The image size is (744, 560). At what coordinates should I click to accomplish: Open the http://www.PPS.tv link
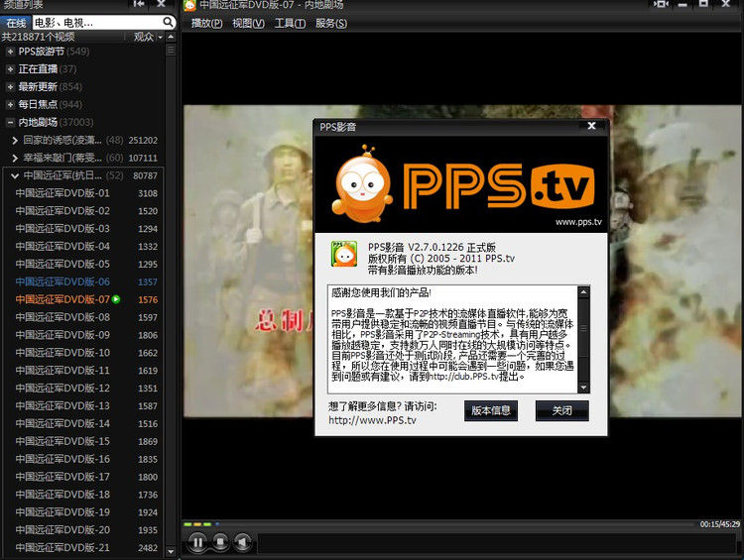[x=372, y=420]
